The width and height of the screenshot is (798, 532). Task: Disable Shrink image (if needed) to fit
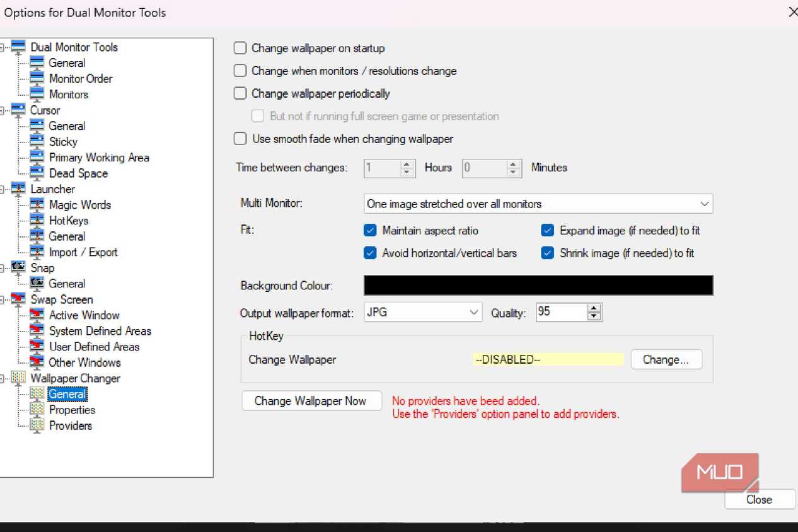548,253
